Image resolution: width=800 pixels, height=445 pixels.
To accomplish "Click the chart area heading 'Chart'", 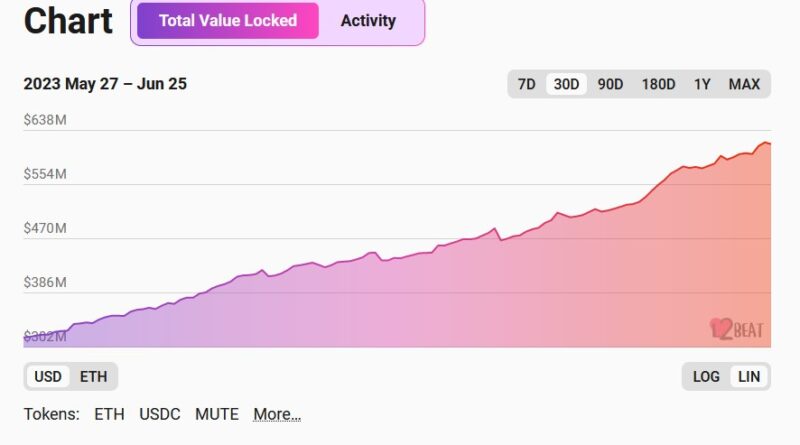I will 68,21.
